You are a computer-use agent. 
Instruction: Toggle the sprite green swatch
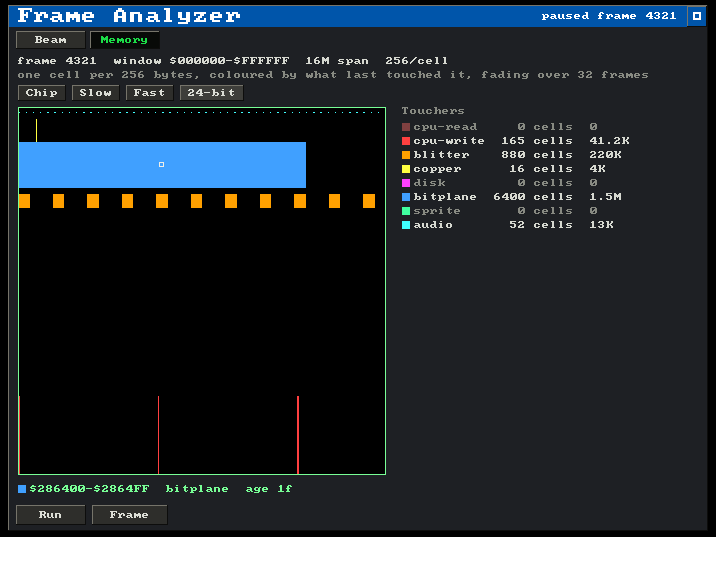(x=405, y=211)
